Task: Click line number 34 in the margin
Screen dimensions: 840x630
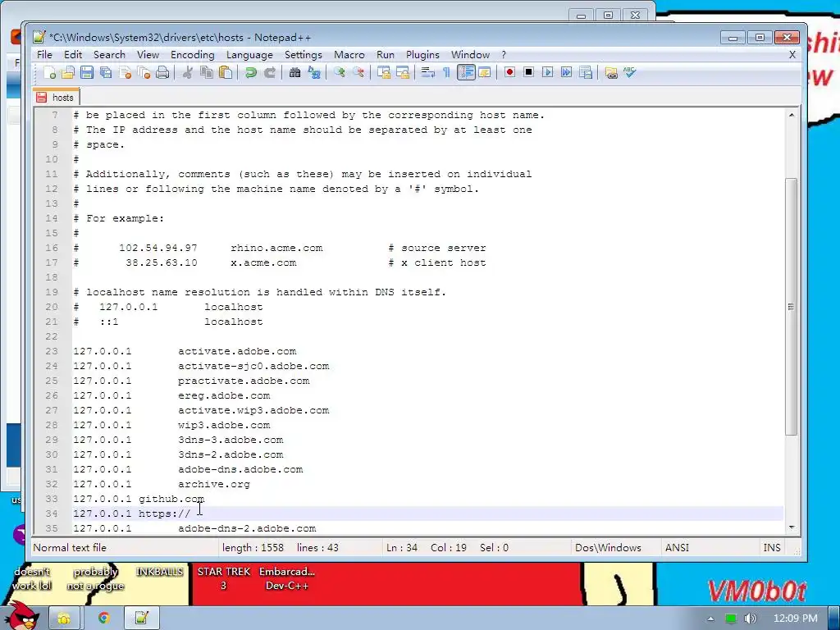Action: (x=52, y=514)
